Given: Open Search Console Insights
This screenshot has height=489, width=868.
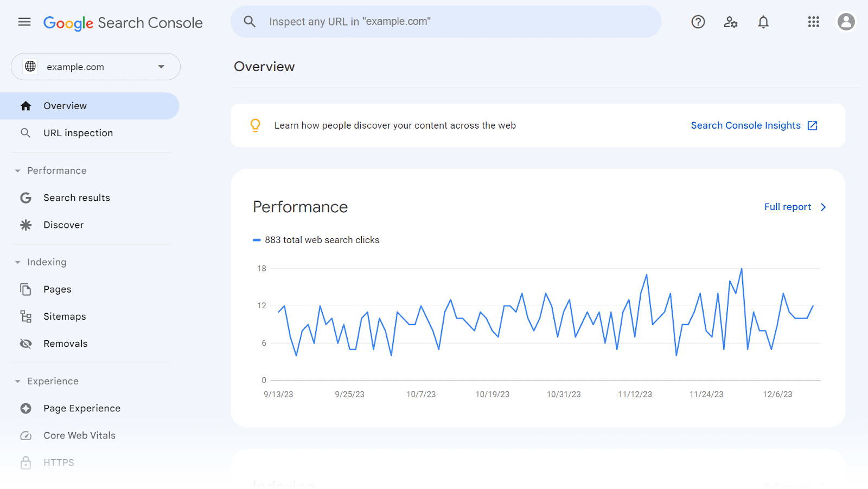Looking at the screenshot, I should [x=746, y=125].
